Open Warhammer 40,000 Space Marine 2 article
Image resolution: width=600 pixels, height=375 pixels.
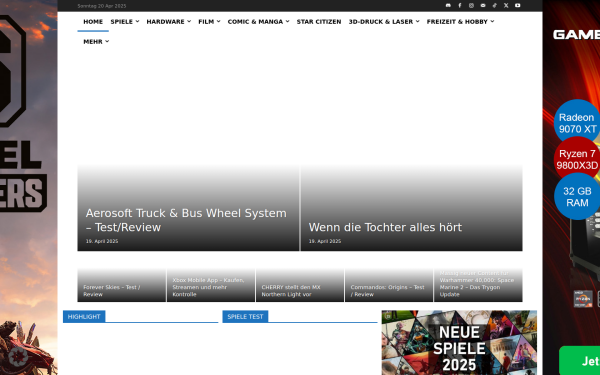click(x=477, y=284)
